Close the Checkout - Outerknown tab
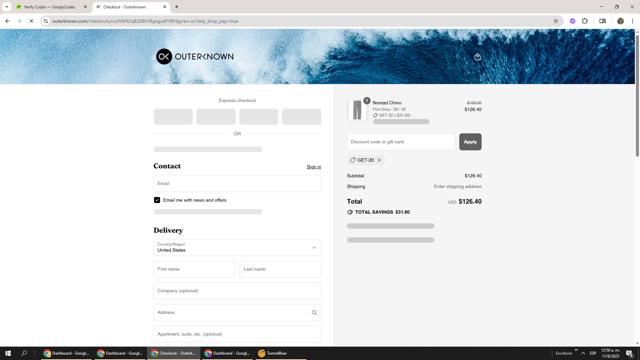 165,7
